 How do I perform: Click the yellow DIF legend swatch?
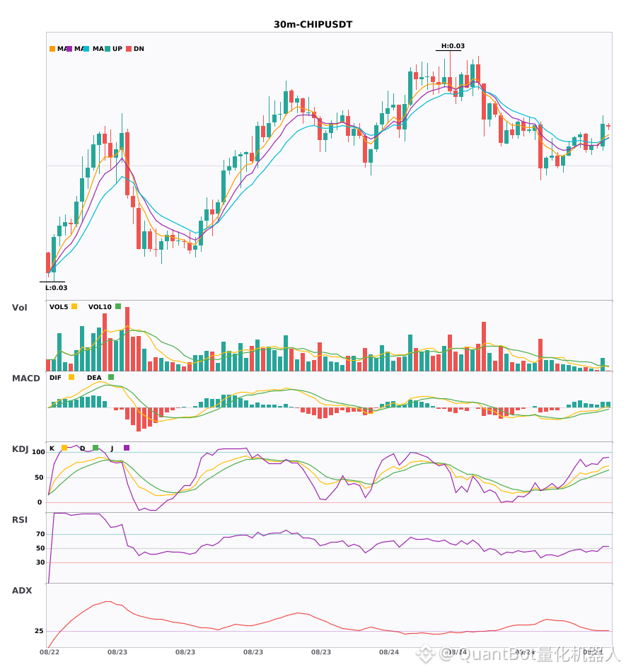[71, 377]
